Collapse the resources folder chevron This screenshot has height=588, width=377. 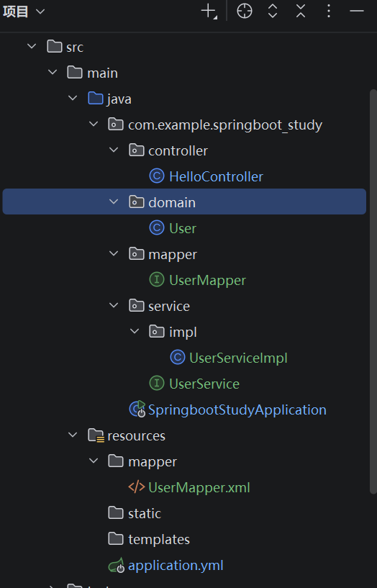[x=73, y=435]
